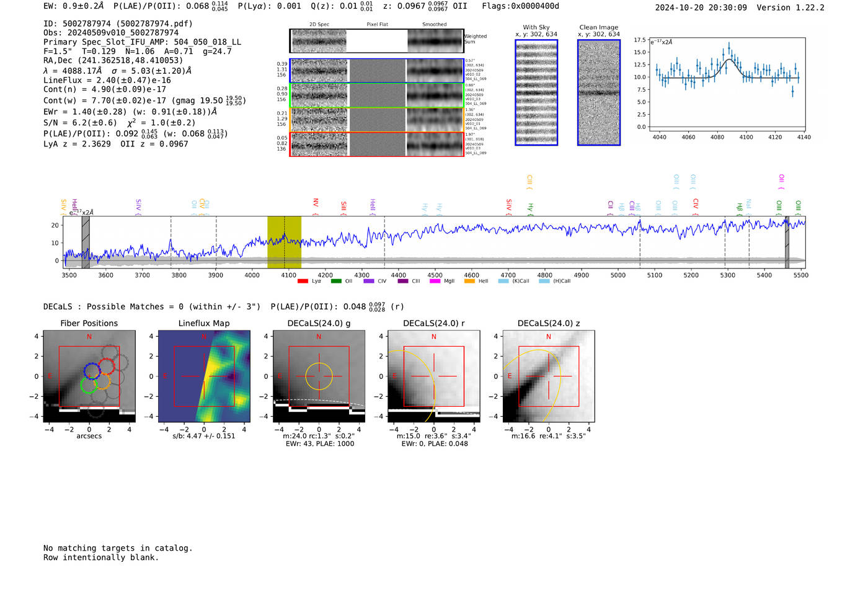The height and width of the screenshot is (591, 868).
Task: Click the Primary Spec_Slot_IFU_AMP text line
Action: (x=143, y=42)
